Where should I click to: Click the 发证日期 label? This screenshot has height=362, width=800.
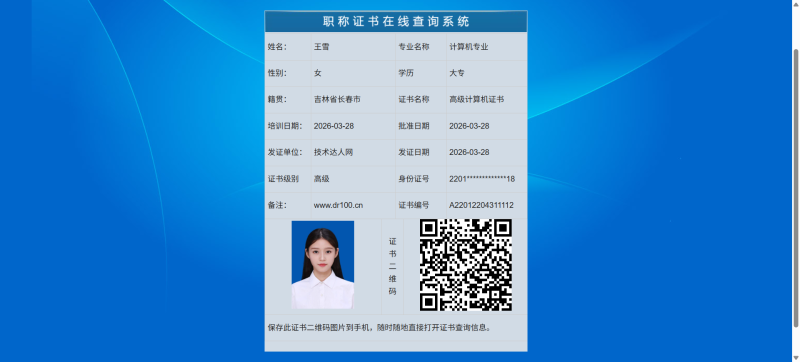[414, 152]
